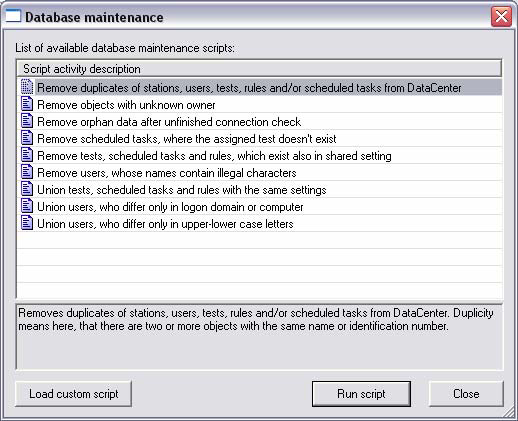Viewport: 518px width, 421px height.
Task: Click script icon beside Union users, upper-lower case
Action: (27, 223)
